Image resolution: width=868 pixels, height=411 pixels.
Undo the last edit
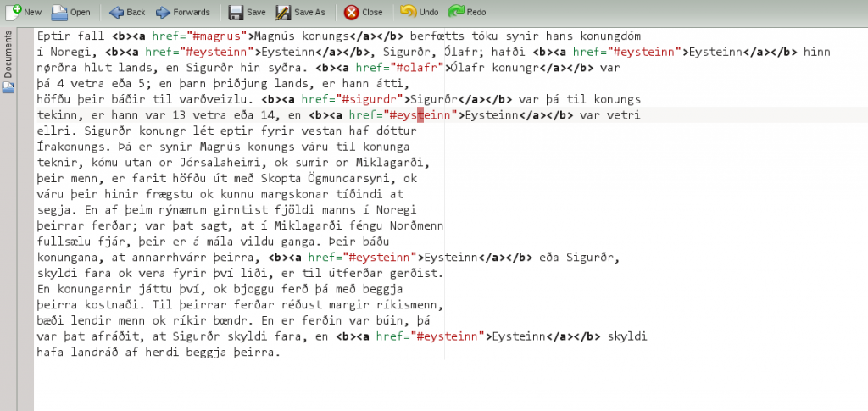coord(420,12)
